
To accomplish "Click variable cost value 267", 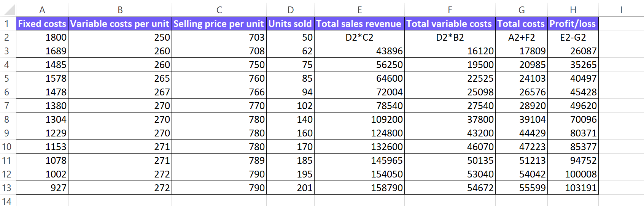I will pyautogui.click(x=120, y=92).
